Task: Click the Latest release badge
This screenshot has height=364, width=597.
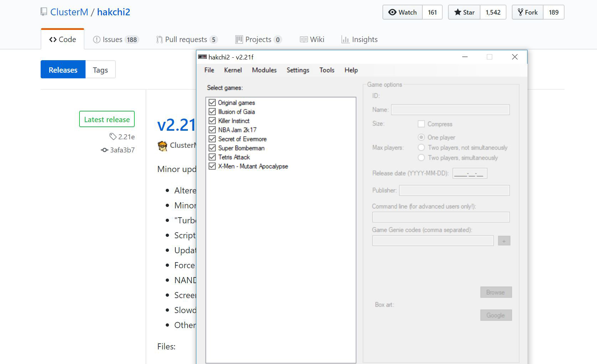Action: [x=107, y=119]
